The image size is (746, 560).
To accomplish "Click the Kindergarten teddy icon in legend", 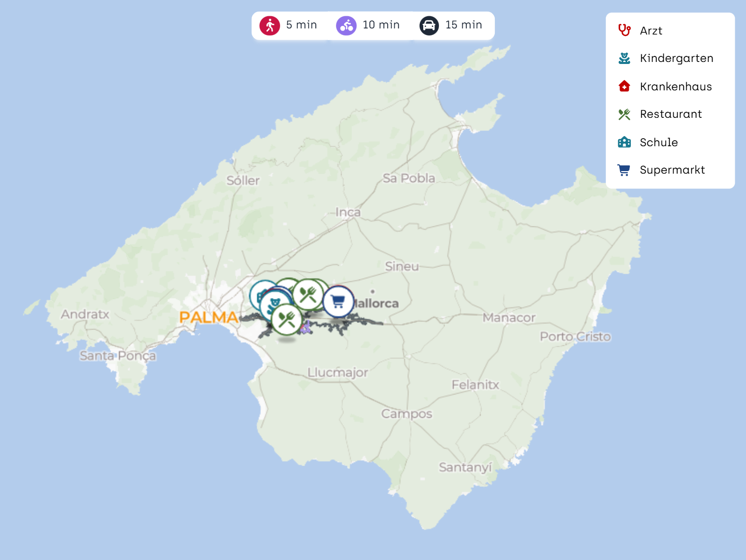I will (x=624, y=58).
